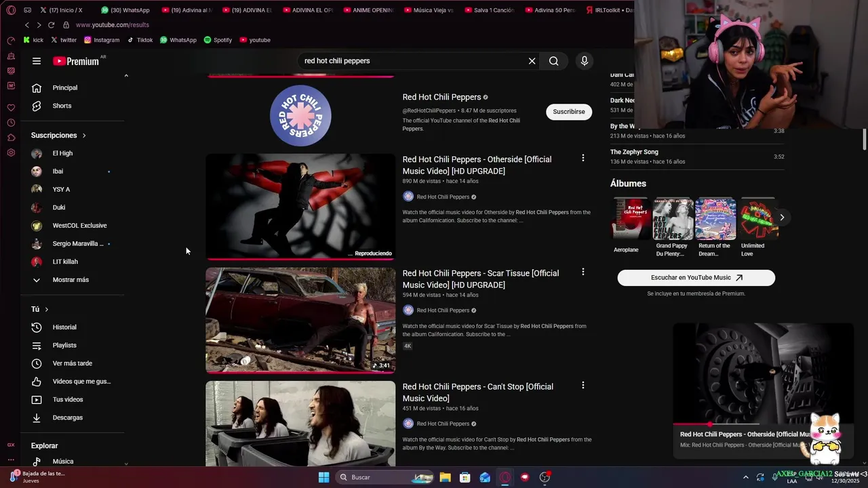Viewport: 868px width, 488px height.
Task: Open the Spotify bookmark
Action: coord(218,40)
